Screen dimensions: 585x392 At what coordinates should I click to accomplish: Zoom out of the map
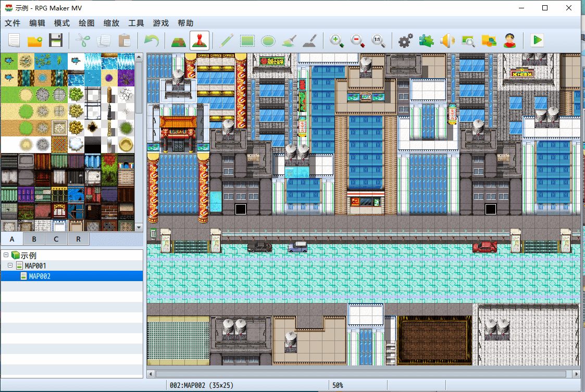(x=358, y=40)
